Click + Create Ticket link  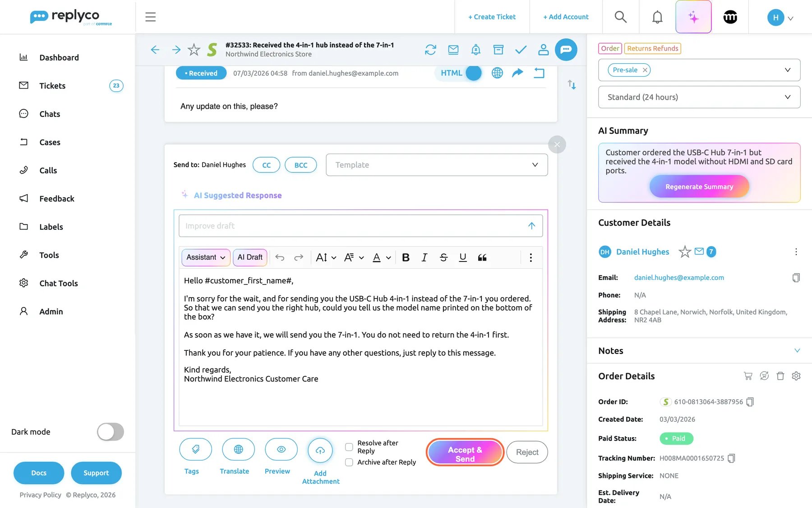coord(492,17)
